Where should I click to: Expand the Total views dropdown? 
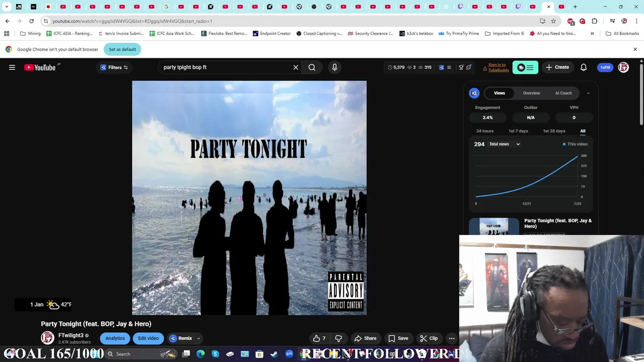click(x=505, y=144)
